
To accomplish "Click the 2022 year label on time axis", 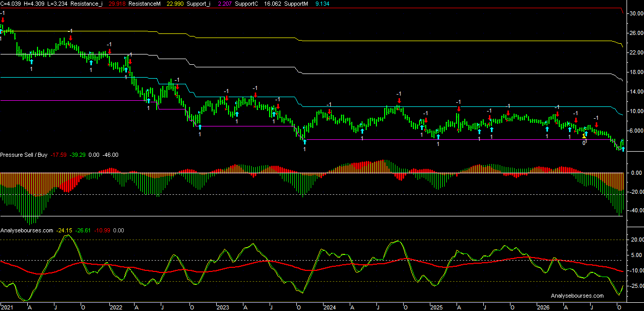I will pos(116,307).
